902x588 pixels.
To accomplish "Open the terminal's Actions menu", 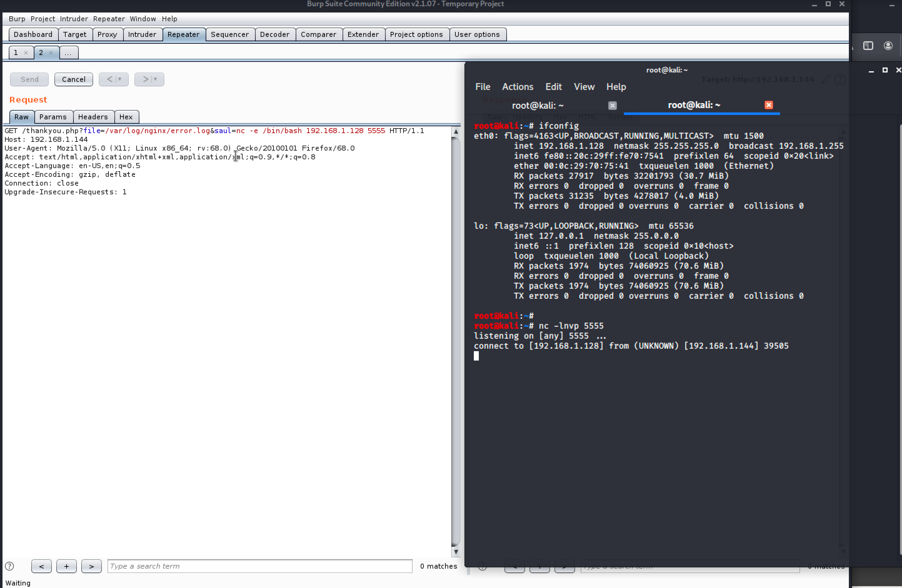I will tap(517, 87).
